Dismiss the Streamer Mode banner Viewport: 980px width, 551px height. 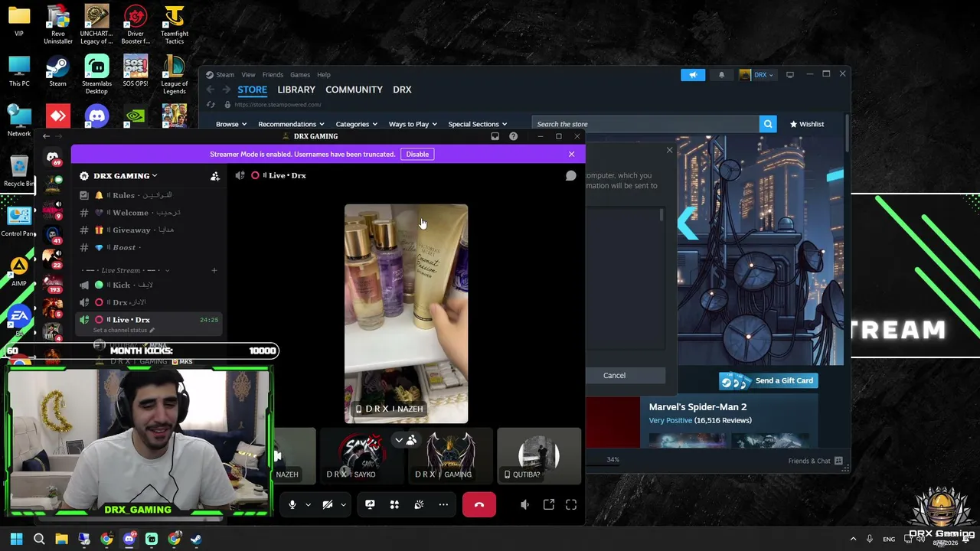(571, 154)
